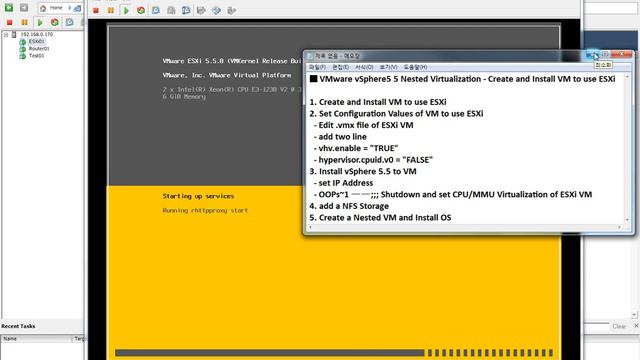This screenshot has width=640, height=360.
Task: Click Clear in the Recent Tasks bar
Action: click(x=619, y=326)
